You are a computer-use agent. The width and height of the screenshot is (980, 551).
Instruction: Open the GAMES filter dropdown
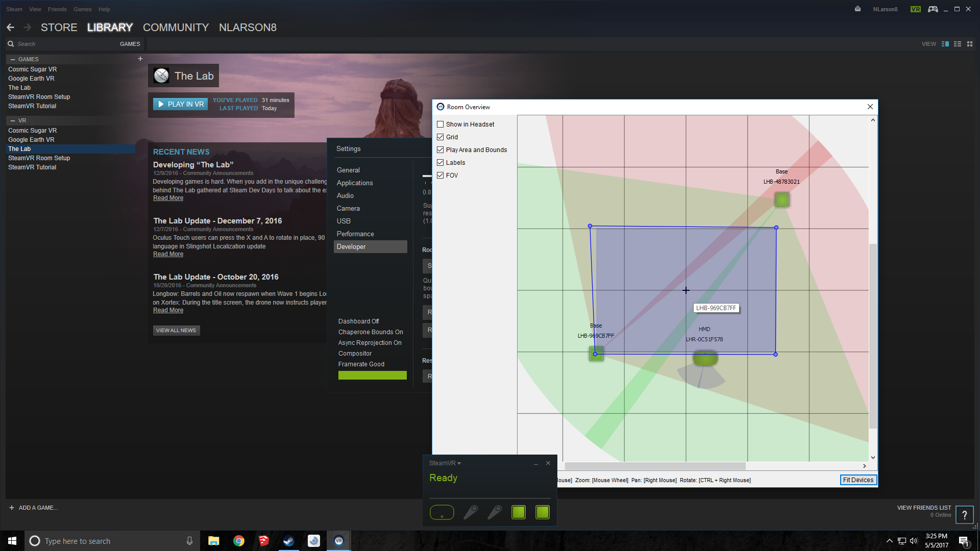130,44
